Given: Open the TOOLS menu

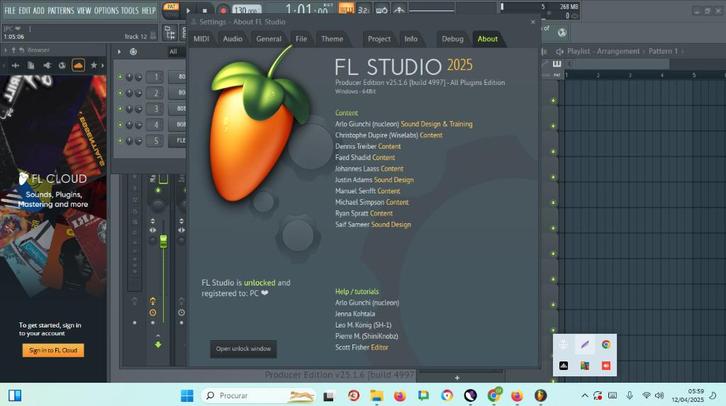Looking at the screenshot, I should pos(130,10).
